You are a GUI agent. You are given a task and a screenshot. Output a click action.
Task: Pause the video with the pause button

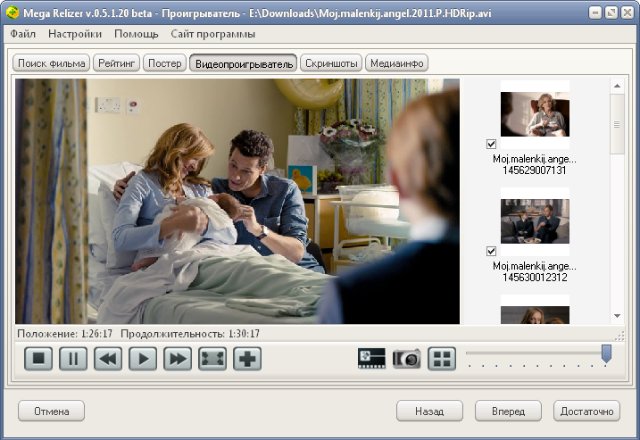[x=73, y=359]
